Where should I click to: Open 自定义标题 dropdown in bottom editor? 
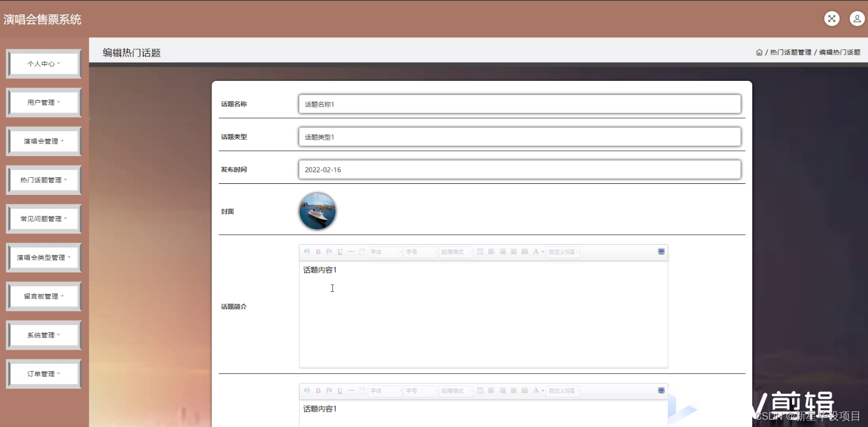(563, 390)
